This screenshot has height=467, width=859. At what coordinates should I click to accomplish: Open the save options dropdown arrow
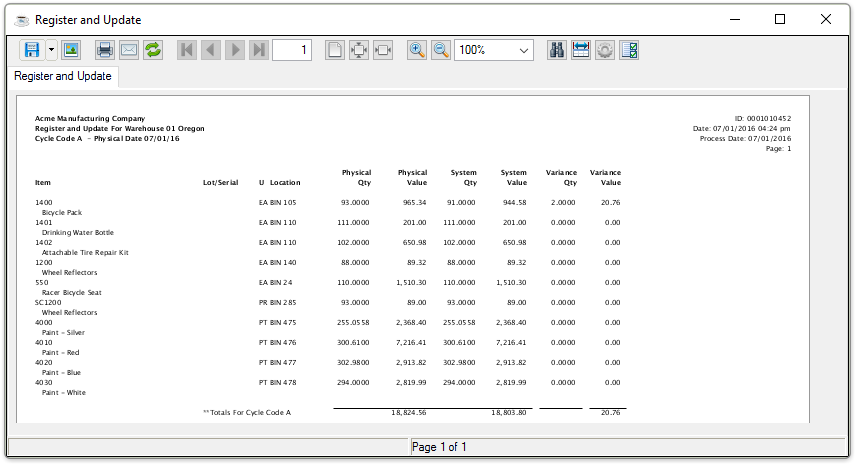click(51, 50)
